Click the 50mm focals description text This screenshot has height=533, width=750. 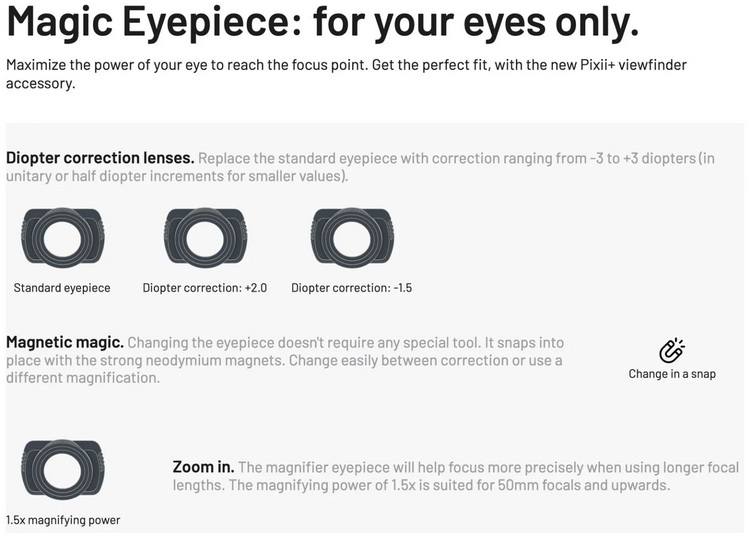pos(456,476)
